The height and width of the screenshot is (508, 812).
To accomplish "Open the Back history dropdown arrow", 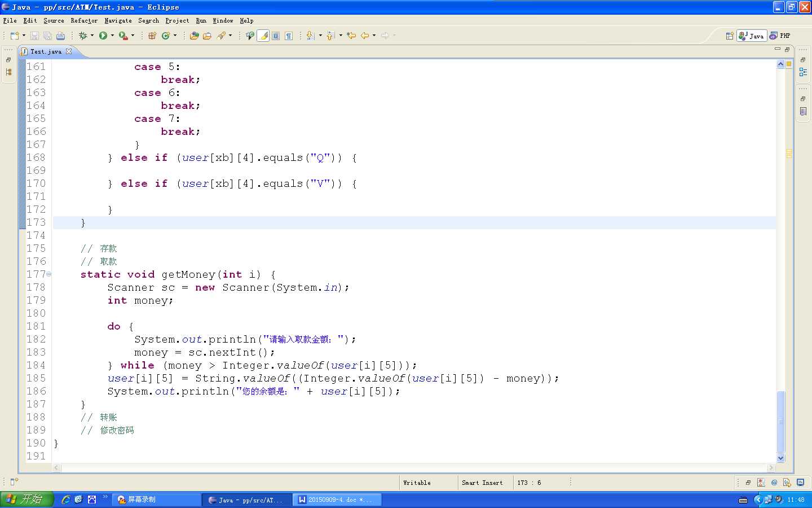I will coord(374,36).
